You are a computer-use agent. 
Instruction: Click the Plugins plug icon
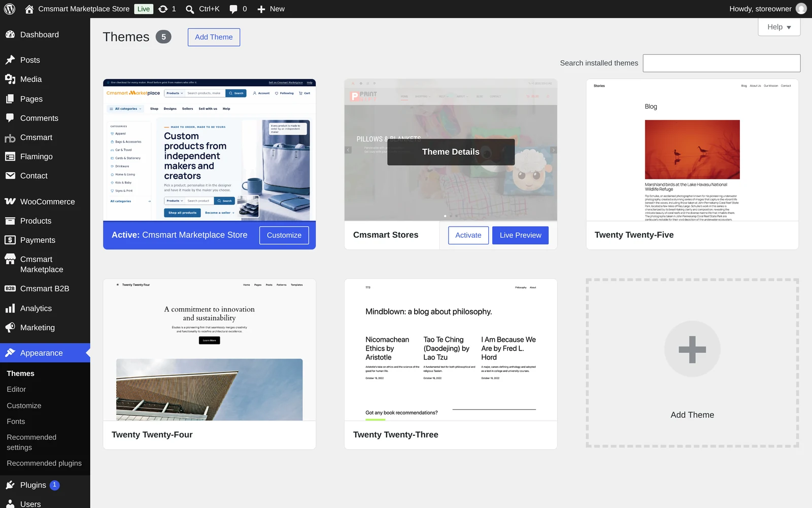click(x=10, y=485)
